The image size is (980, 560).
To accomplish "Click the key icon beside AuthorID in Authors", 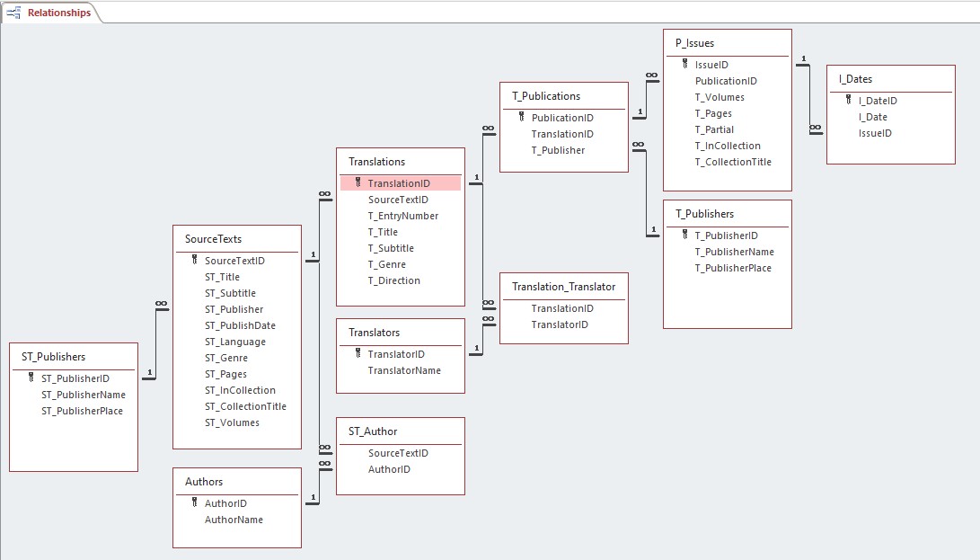I will tap(195, 502).
